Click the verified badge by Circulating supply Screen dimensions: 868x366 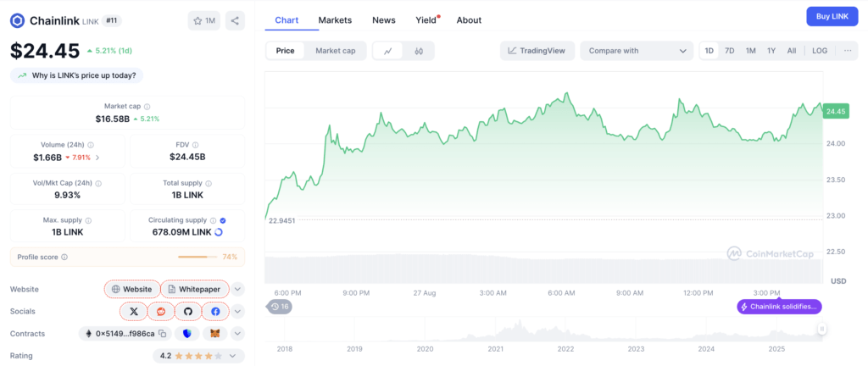click(223, 220)
